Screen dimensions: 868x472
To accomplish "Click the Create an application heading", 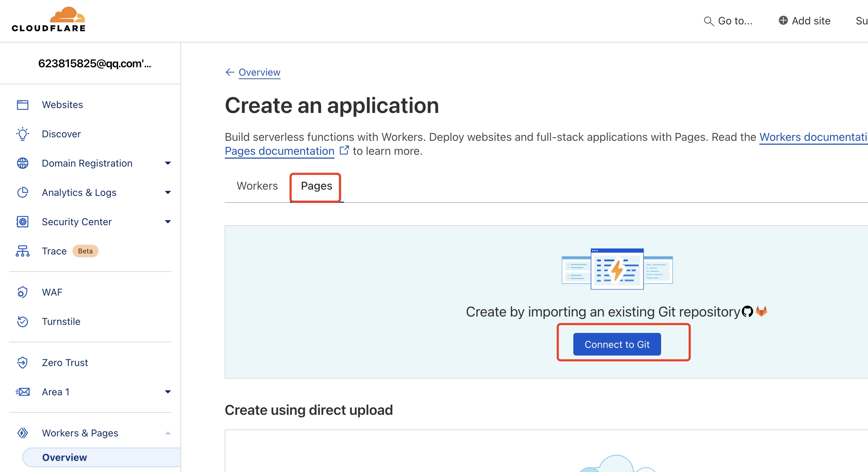I will coord(332,106).
